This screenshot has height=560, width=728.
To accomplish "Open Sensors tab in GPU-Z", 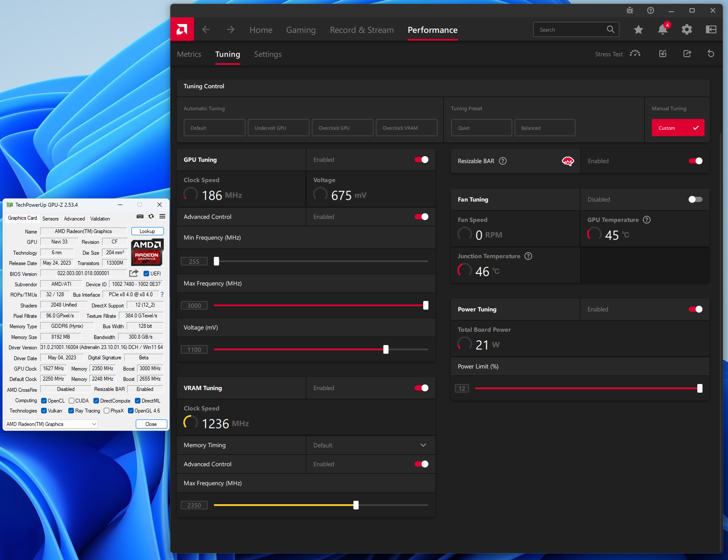I will coord(51,218).
